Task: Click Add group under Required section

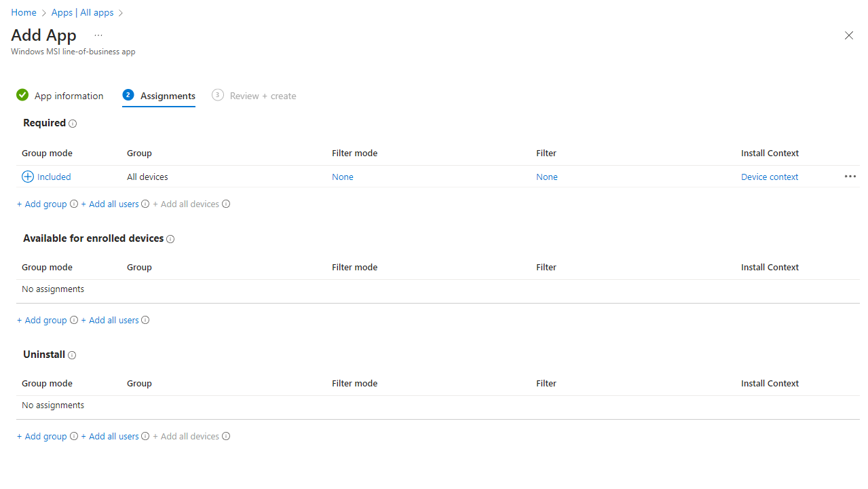Action: coord(42,204)
